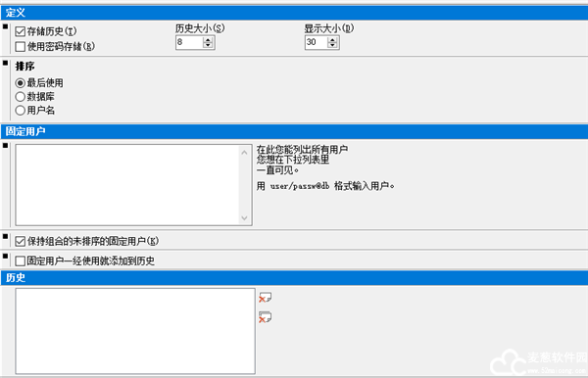Uncheck the 存储历史(T) checkbox
This screenshot has width=588, height=378.
pyautogui.click(x=21, y=31)
